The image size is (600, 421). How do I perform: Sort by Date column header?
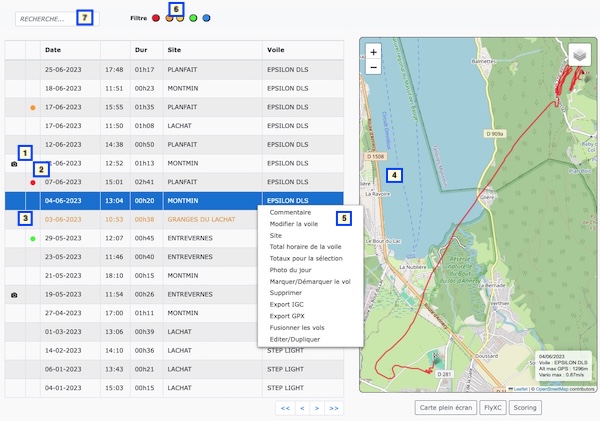(x=70, y=50)
